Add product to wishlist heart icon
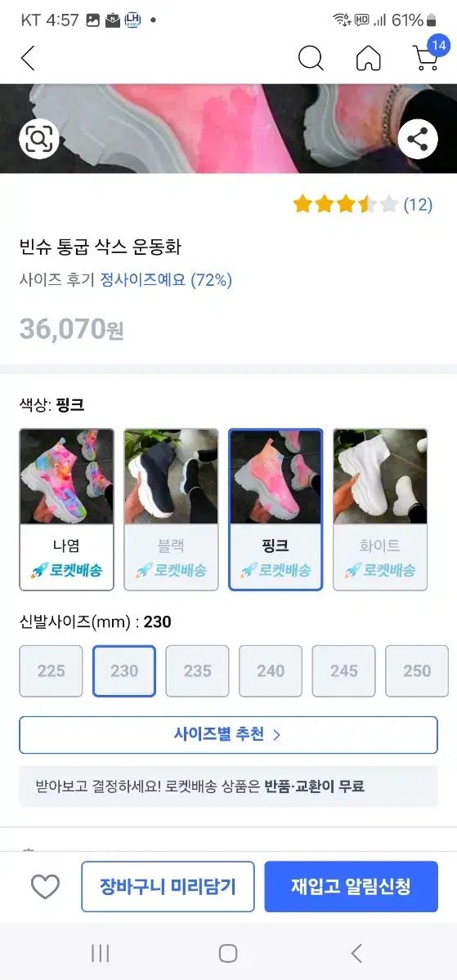 click(45, 887)
